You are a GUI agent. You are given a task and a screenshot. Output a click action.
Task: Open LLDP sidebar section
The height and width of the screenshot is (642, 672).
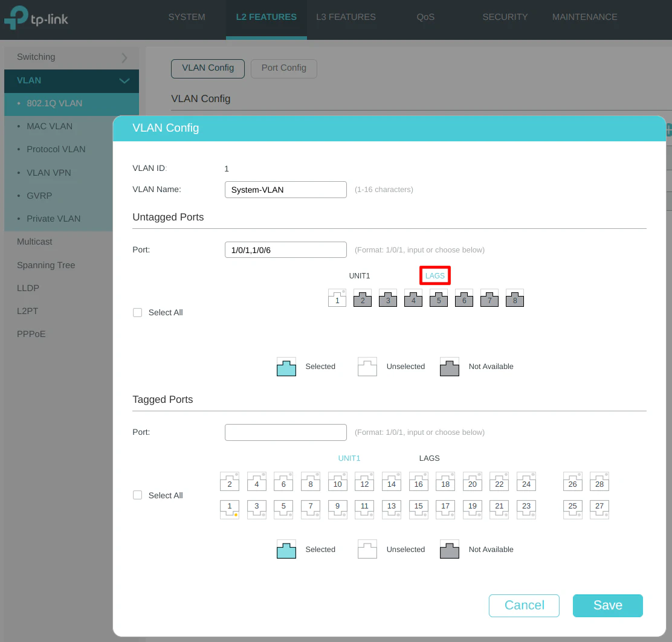point(28,288)
